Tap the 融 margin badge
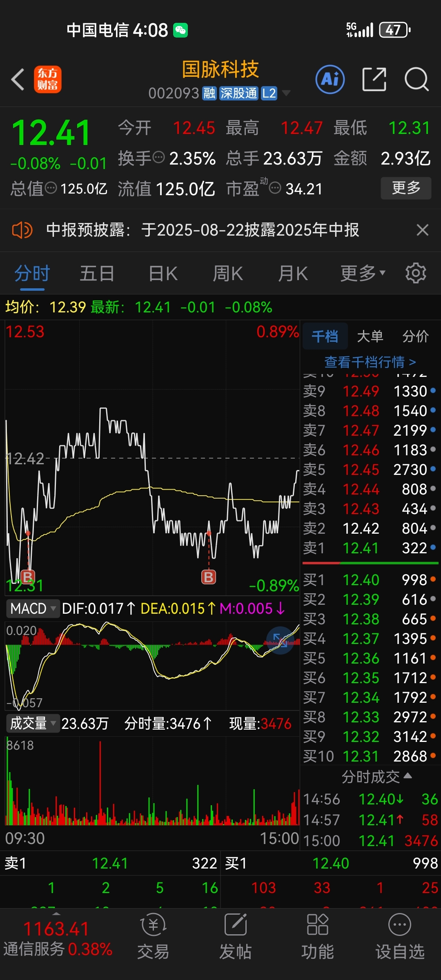Image resolution: width=441 pixels, height=980 pixels. pos(209,94)
